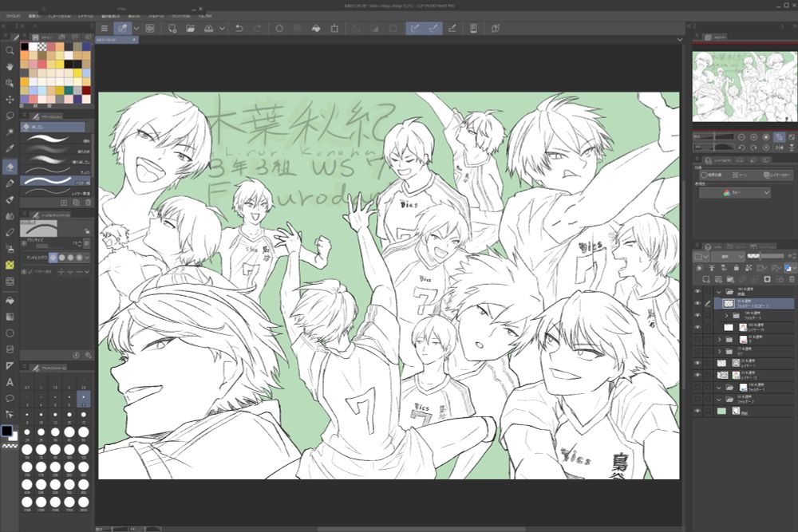
Task: Click the Navigator flip horizontal icon
Action: coord(779,148)
